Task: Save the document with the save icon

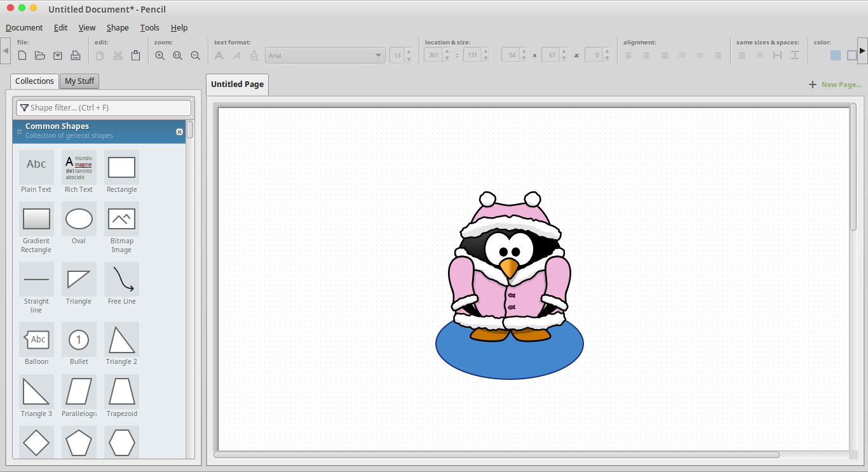Action: coord(58,56)
